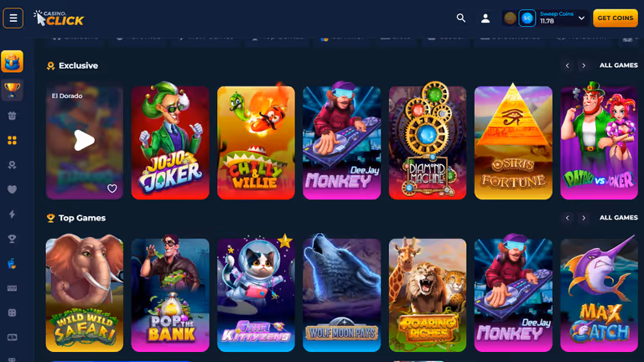The image size is (644, 362).
Task: Play the El Dorado game preview
Action: point(84,141)
